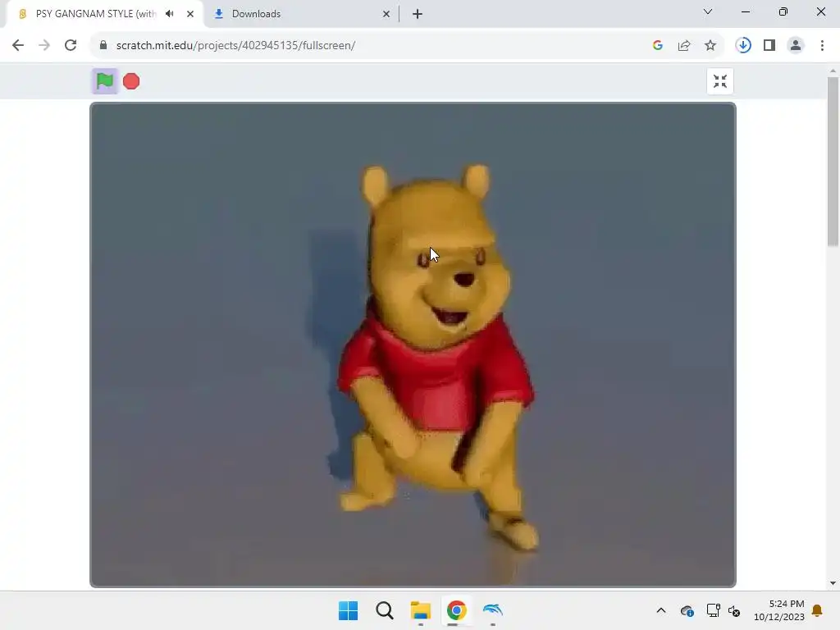Viewport: 840px width, 630px height.
Task: Open the Chrome three-dot menu
Action: pos(822,46)
